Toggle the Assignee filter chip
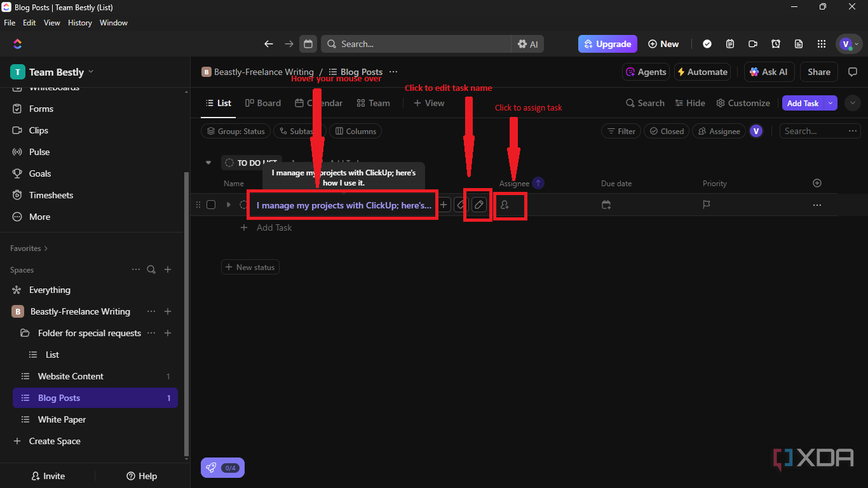 click(719, 131)
